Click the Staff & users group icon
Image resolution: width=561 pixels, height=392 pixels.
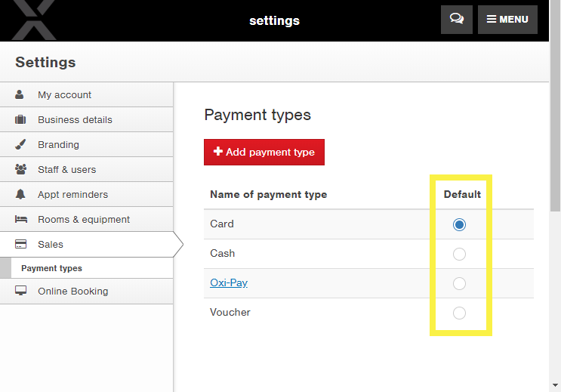tap(20, 169)
